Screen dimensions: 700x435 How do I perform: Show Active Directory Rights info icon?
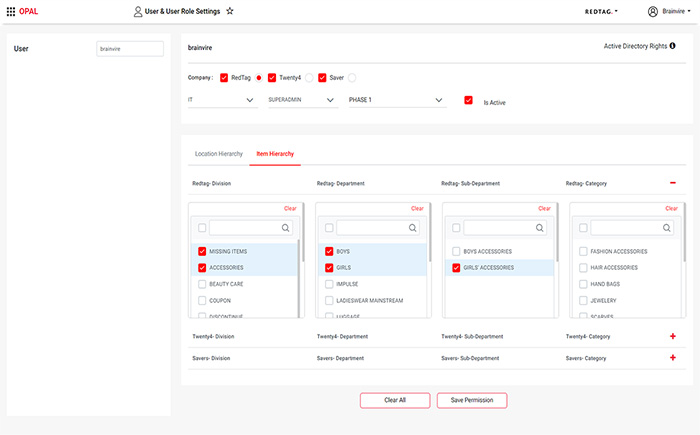tap(672, 46)
